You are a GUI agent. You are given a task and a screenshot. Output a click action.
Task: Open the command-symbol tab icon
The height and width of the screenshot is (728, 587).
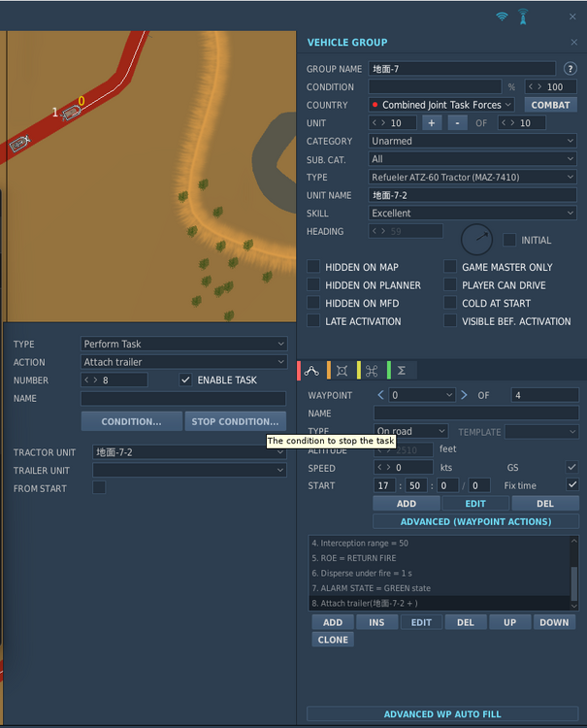point(372,371)
